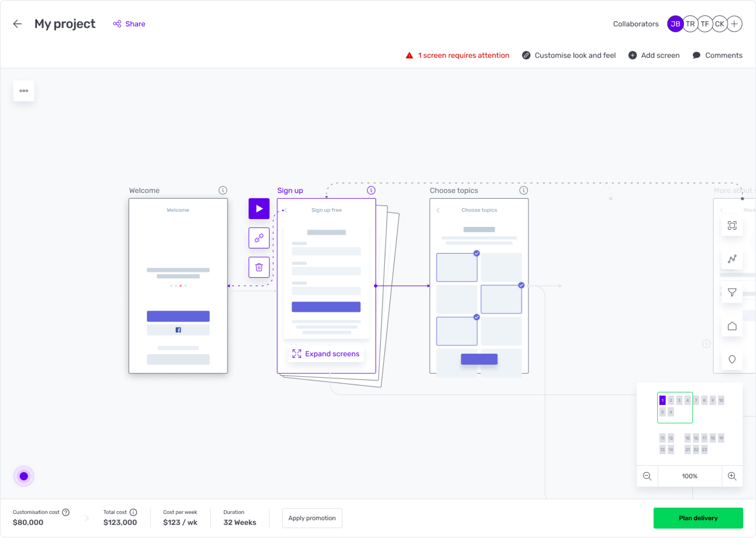The image size is (756, 538).
Task: Click the 100% zoom level
Action: pos(690,476)
